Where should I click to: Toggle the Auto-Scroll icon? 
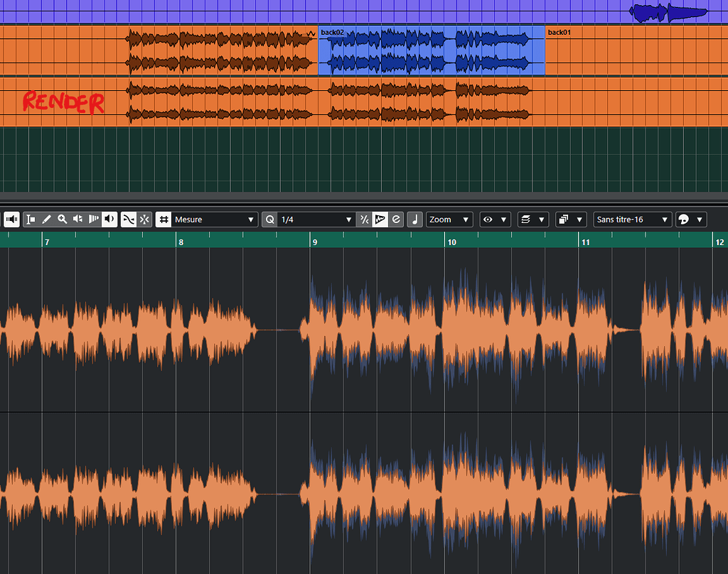[127, 219]
